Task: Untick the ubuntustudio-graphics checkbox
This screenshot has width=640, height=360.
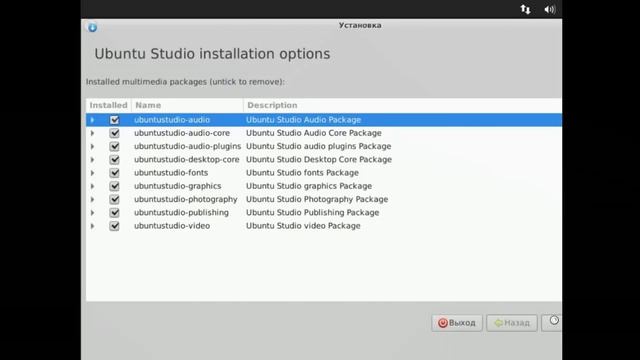Action: (114, 186)
